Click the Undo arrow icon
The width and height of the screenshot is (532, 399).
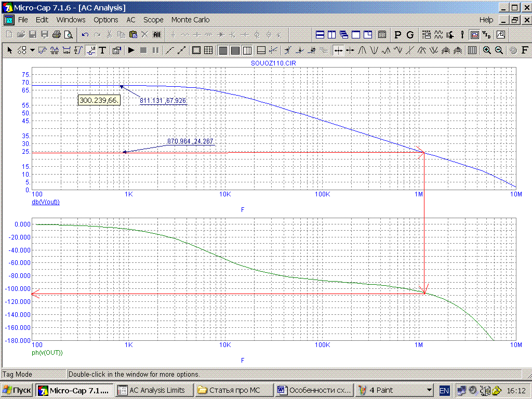85,35
